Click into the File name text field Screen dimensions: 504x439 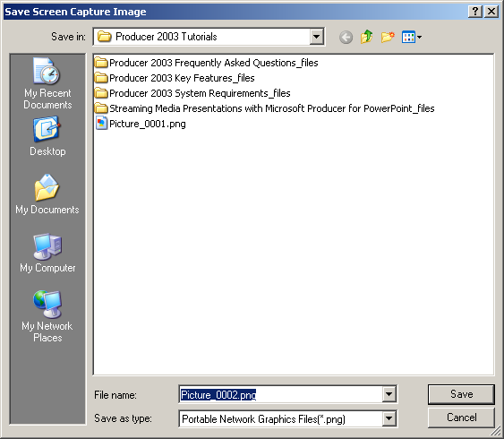280,394
